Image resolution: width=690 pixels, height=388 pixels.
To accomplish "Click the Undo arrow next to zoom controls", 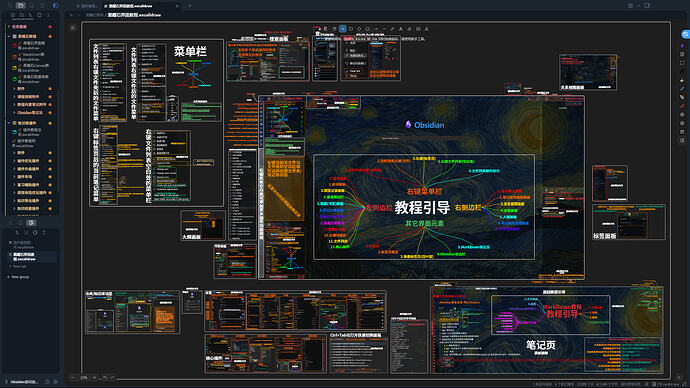I will (105, 377).
